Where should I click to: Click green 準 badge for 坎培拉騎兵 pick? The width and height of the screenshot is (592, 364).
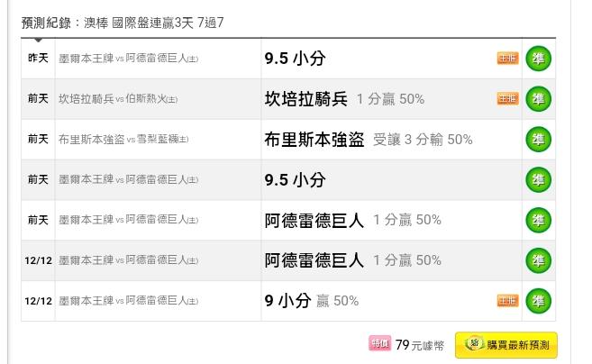tap(539, 99)
